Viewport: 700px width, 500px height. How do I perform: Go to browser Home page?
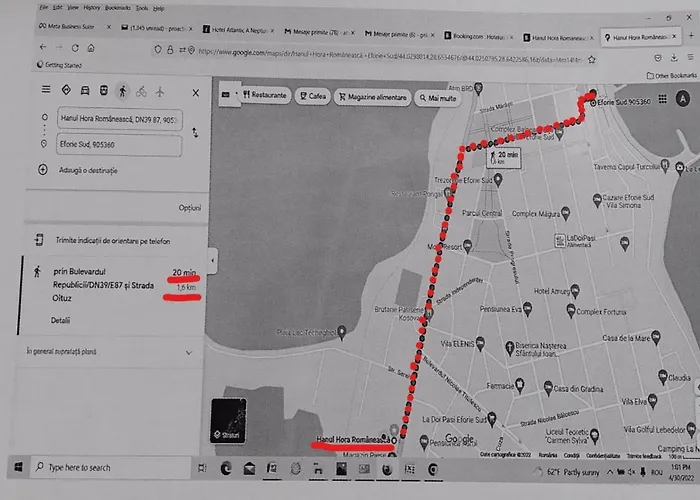91,48
